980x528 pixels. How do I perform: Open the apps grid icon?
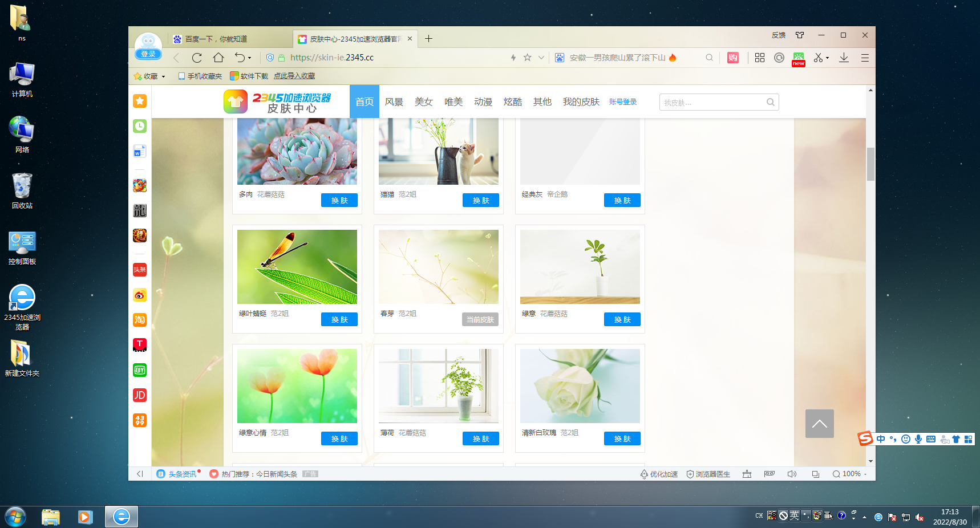tap(760, 58)
